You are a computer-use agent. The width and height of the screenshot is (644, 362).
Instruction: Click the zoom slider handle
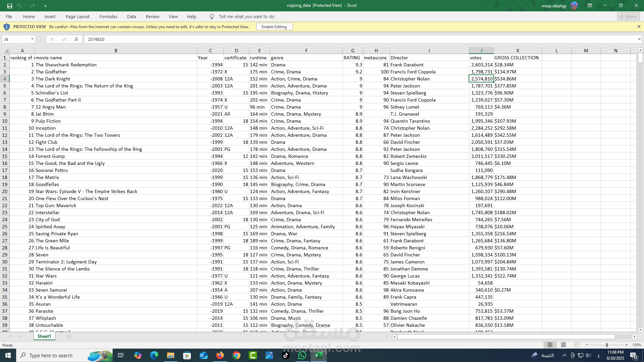(606, 345)
